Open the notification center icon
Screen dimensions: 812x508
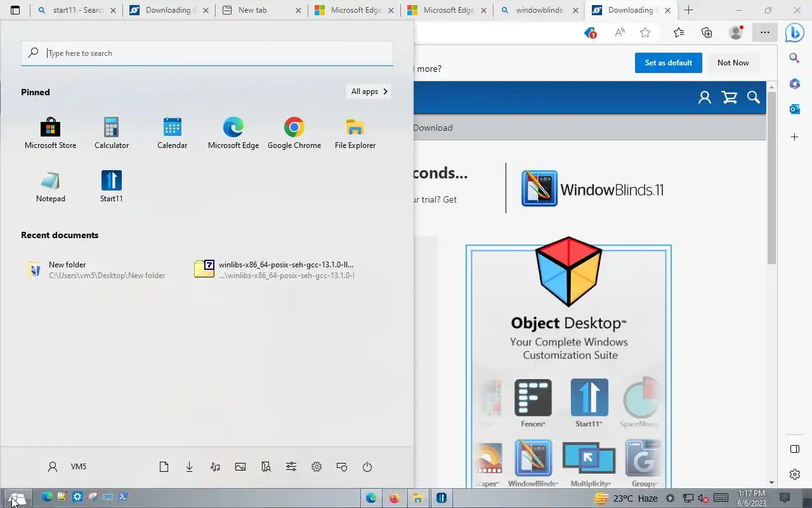tap(785, 498)
